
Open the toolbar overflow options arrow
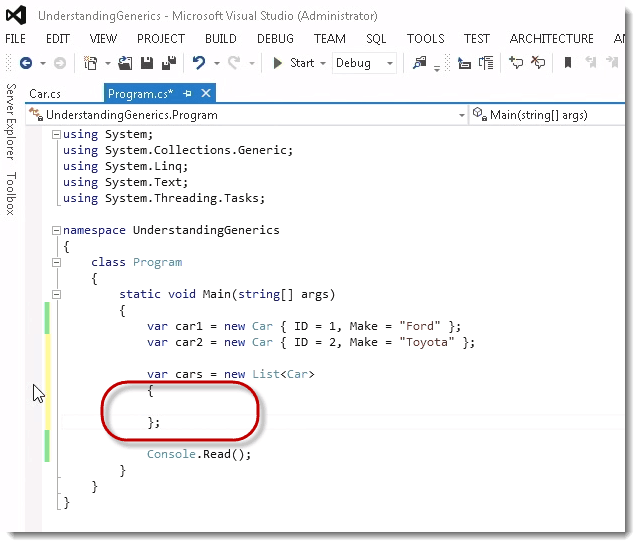(437, 69)
